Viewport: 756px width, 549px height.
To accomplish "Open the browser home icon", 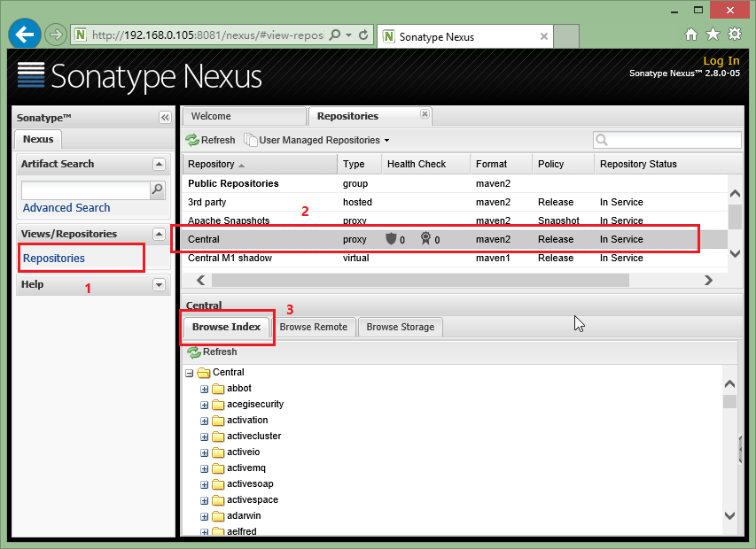I will point(691,35).
